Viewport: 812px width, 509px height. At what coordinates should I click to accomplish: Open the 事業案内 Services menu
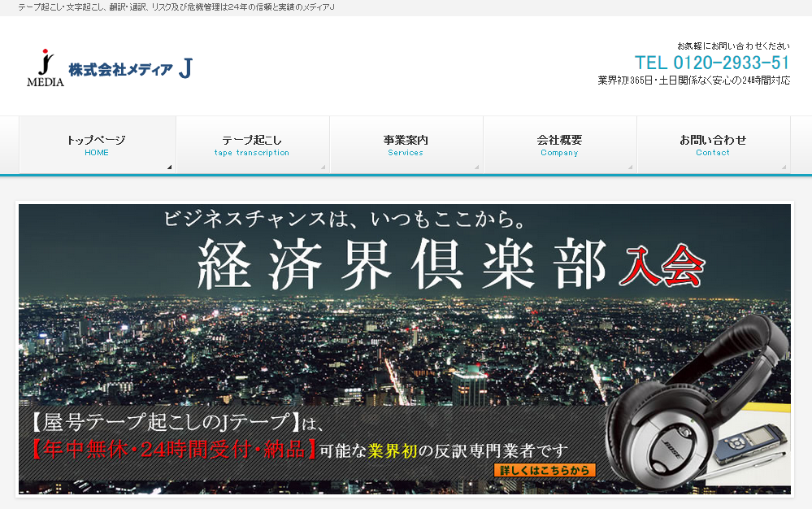pos(406,145)
